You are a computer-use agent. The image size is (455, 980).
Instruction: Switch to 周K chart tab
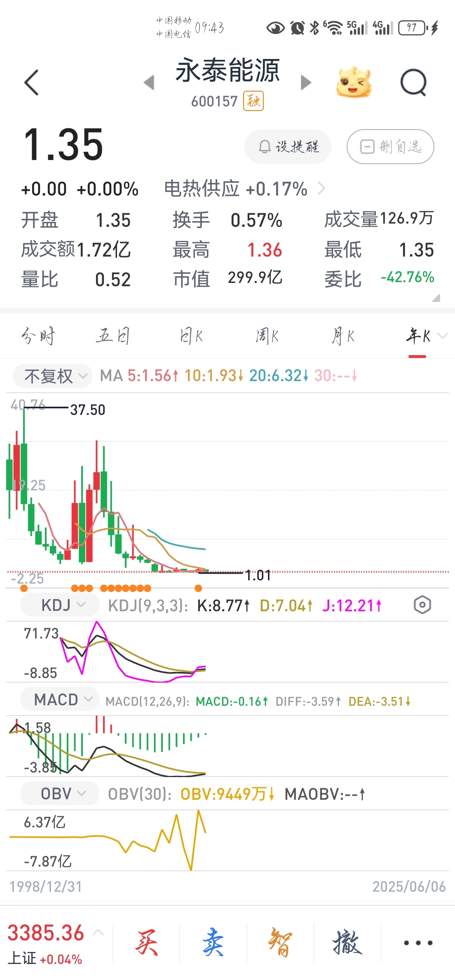point(267,336)
